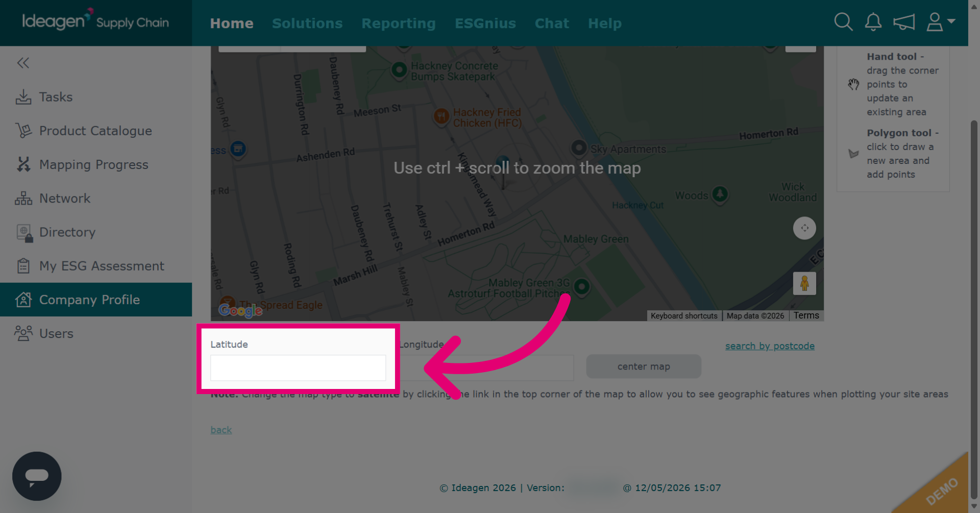980x513 pixels.
Task: Select Company Profile label in sidebar
Action: pyautogui.click(x=89, y=300)
